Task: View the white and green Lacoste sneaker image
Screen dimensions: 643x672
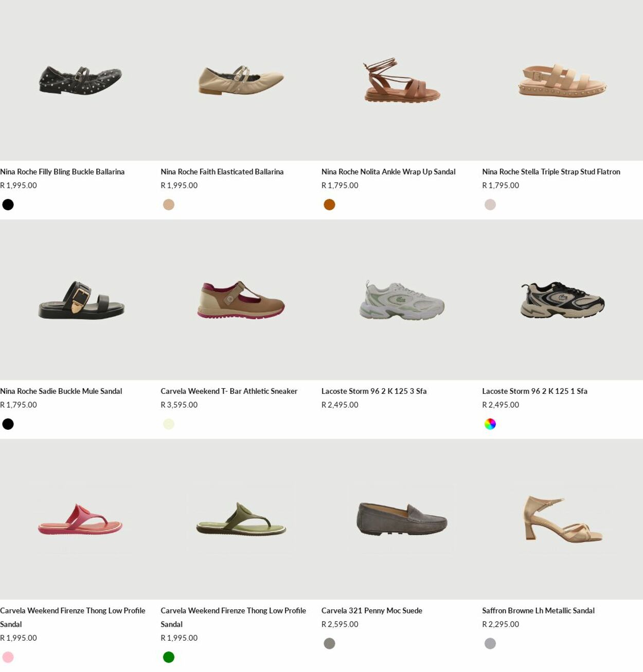Action: (x=402, y=300)
